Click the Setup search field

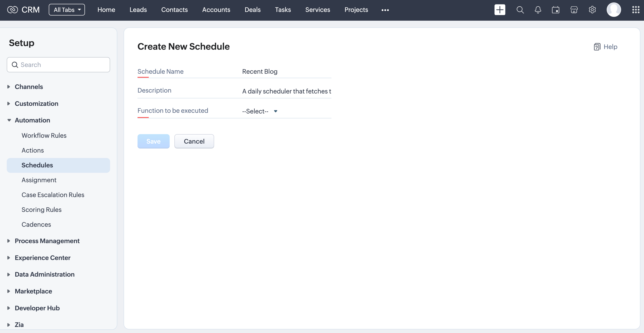[58, 65]
